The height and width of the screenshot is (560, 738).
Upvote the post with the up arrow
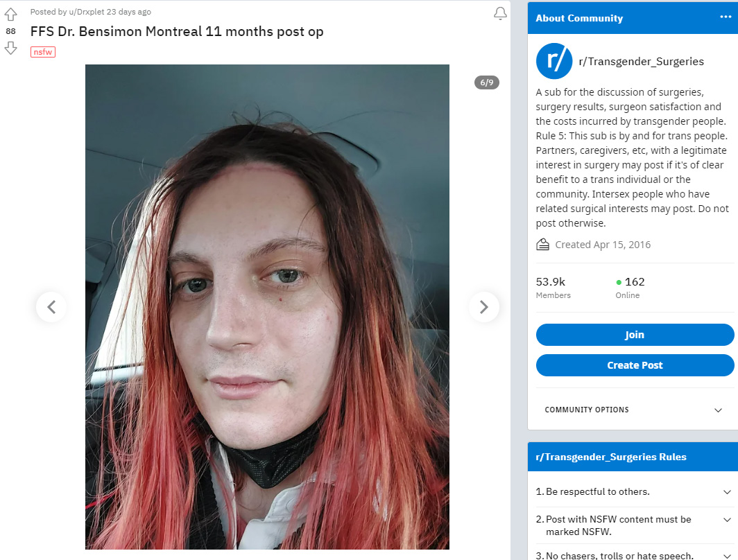coord(11,15)
